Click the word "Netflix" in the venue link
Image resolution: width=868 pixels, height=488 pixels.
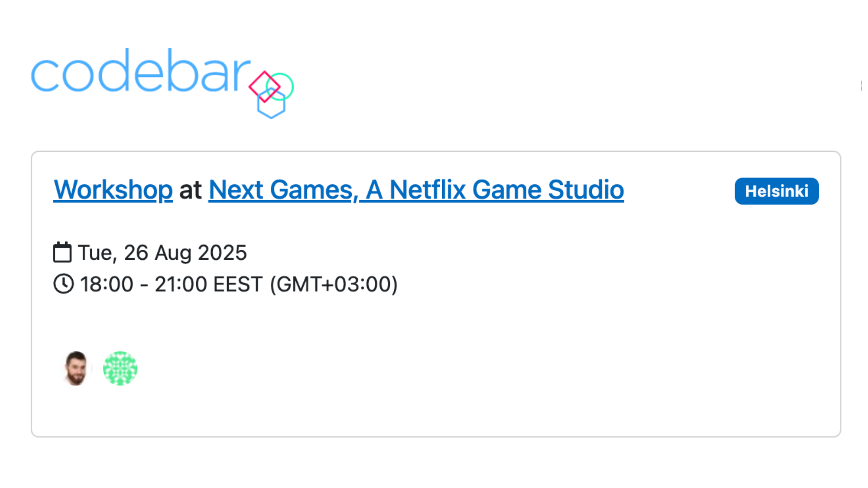[427, 190]
